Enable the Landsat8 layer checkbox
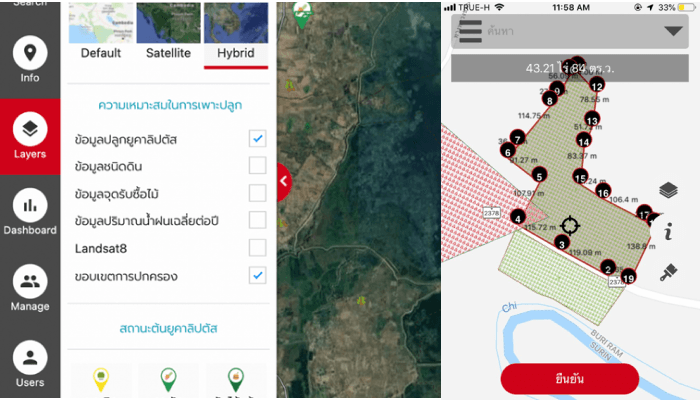 pos(257,247)
